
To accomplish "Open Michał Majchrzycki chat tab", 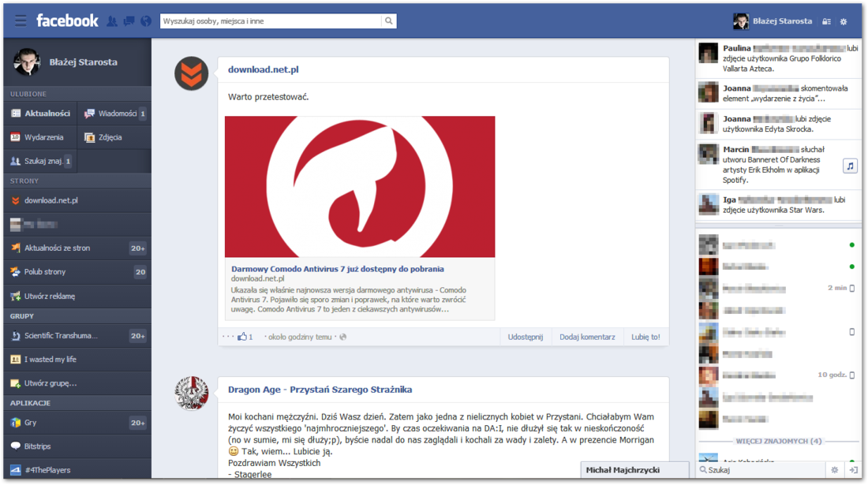I will pyautogui.click(x=637, y=470).
